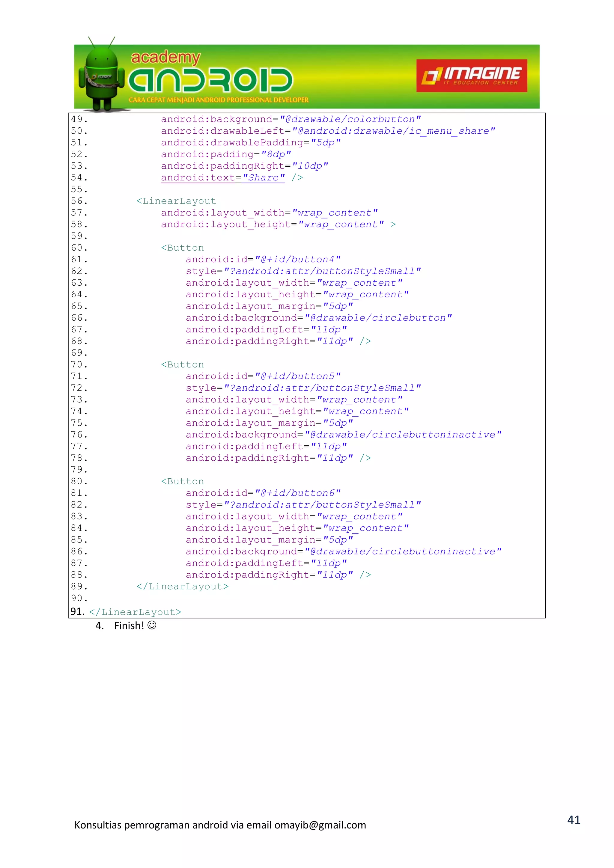Click the omayib@gmail.com email address
614x868 pixels.
tap(320, 825)
